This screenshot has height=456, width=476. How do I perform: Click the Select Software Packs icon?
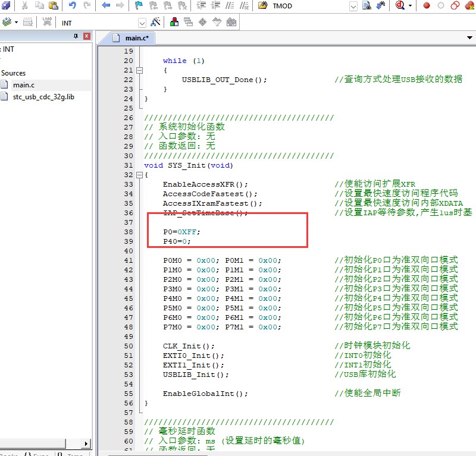click(x=217, y=22)
